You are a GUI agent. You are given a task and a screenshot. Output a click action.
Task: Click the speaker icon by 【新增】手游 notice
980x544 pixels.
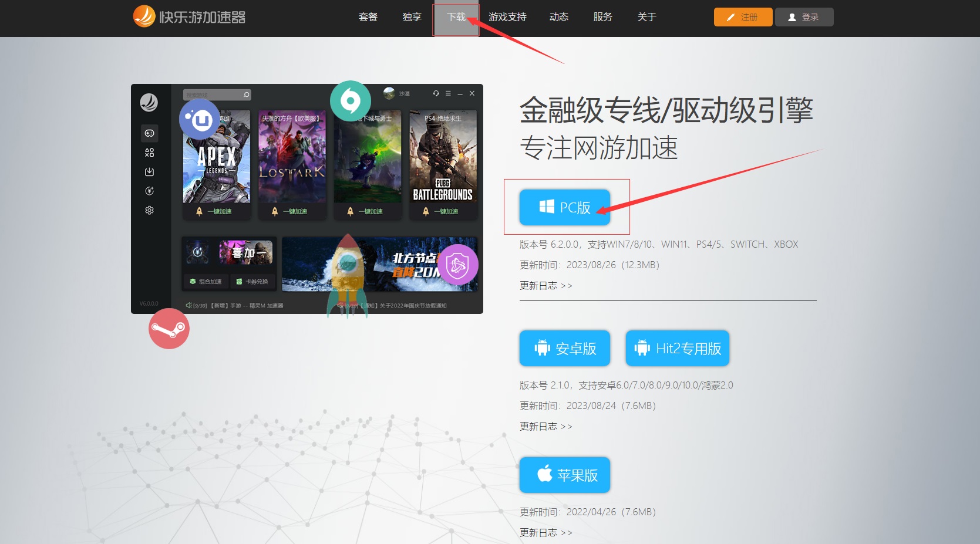pyautogui.click(x=188, y=305)
